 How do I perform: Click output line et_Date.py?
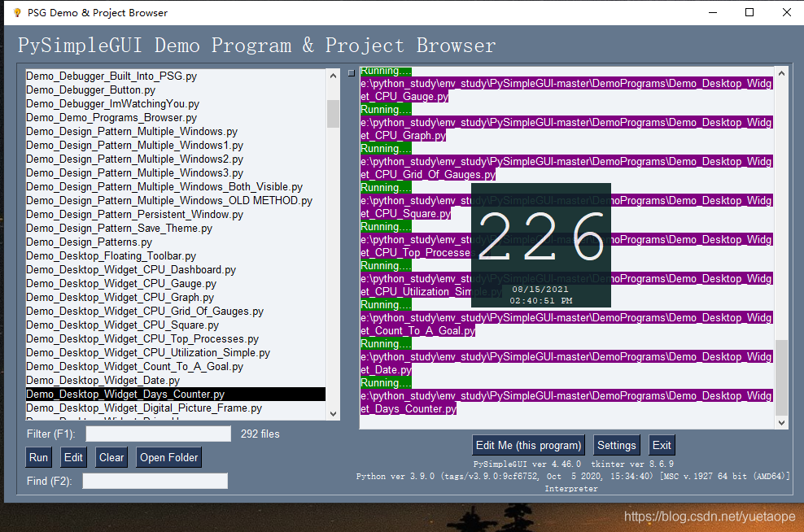[386, 369]
